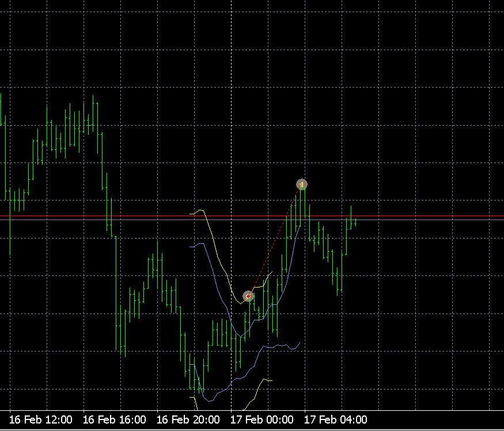
Task: Click the "16 Feb 20:00" time label
Action: (188, 419)
